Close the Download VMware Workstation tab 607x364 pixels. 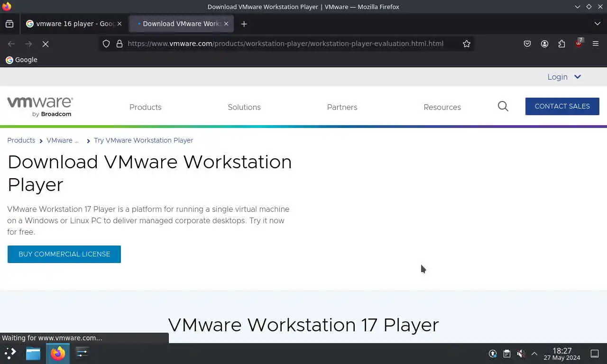[226, 24]
